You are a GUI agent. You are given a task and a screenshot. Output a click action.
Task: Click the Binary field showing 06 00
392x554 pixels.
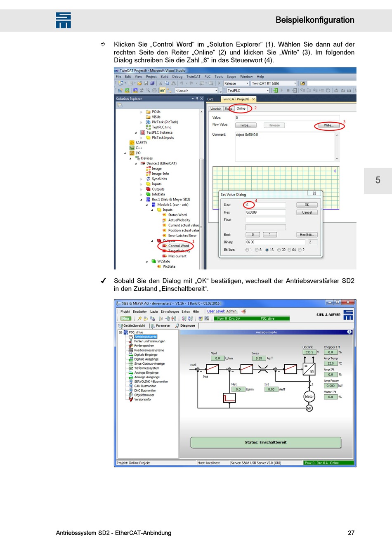click(275, 242)
